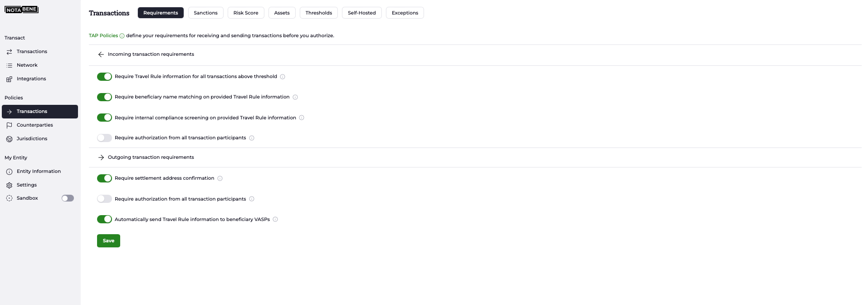Toggle Automatically send Travel Rule information switch
The height and width of the screenshot is (305, 868).
(104, 219)
